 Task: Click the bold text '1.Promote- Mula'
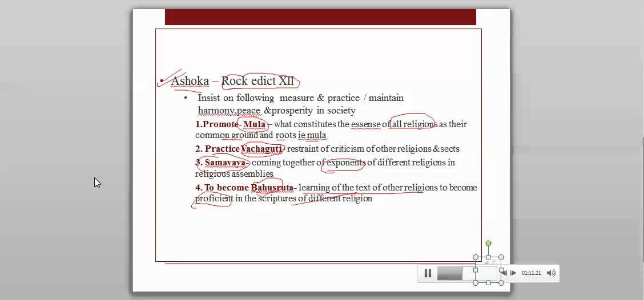click(231, 124)
